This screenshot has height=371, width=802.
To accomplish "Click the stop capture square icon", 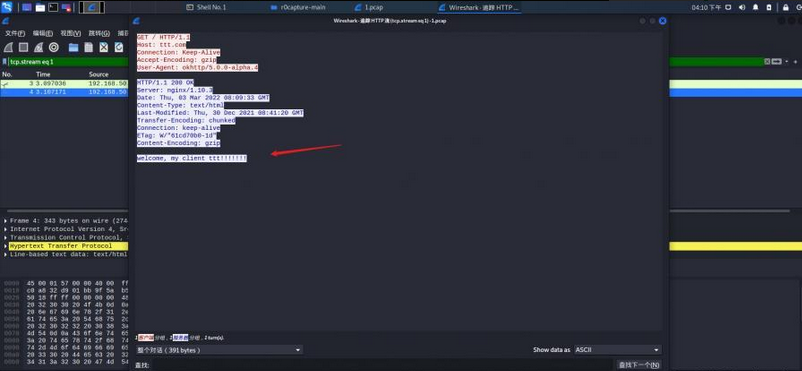I will 24,48.
